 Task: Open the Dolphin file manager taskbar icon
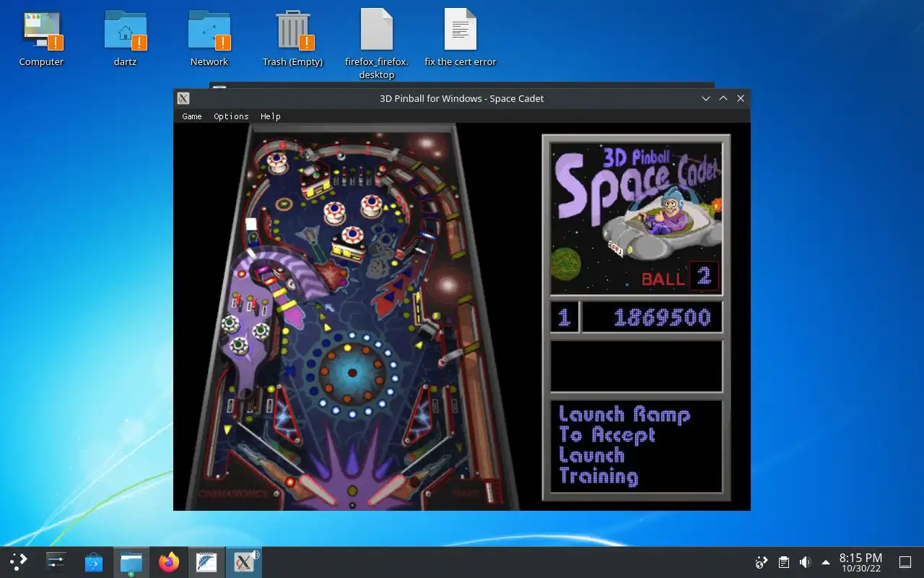pos(131,561)
